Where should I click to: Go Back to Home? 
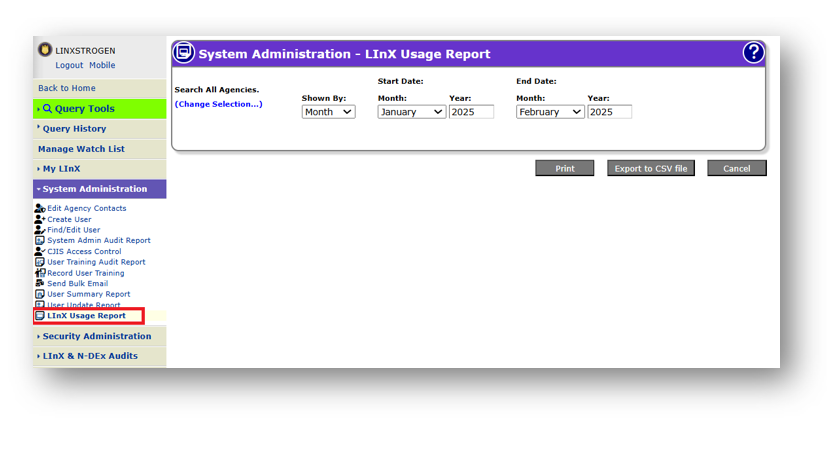(x=100, y=88)
